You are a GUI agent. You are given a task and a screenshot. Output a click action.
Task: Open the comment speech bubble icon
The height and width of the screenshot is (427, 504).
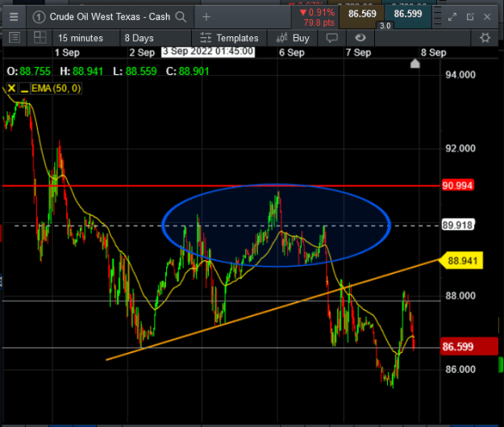(331, 38)
